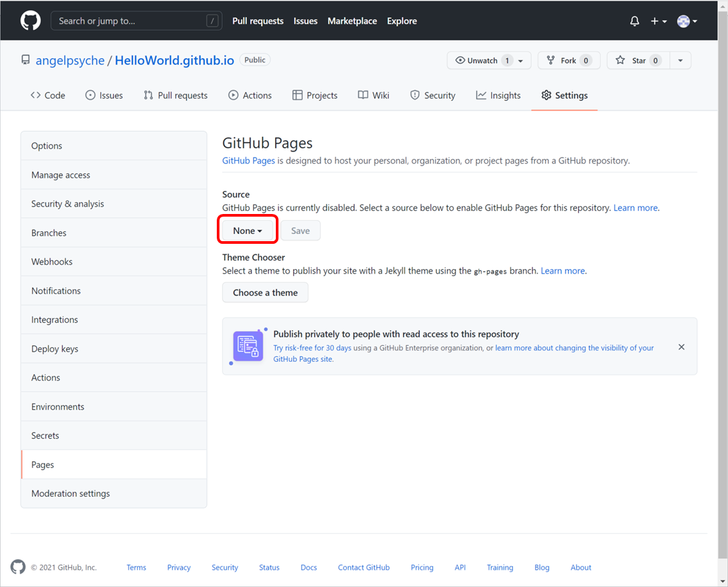Screen dimensions: 728x587
Task: Open the notifications bell icon
Action: pyautogui.click(x=635, y=21)
